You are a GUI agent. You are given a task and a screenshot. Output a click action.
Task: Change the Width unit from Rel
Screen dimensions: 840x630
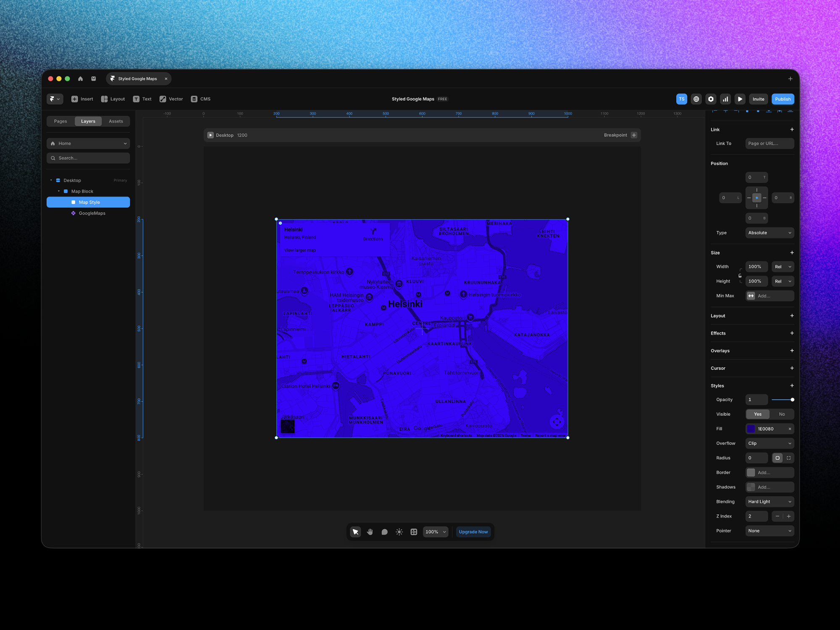pos(782,266)
